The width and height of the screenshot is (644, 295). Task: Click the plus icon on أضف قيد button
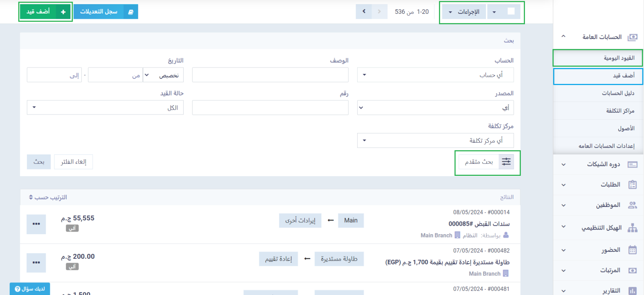pos(63,12)
